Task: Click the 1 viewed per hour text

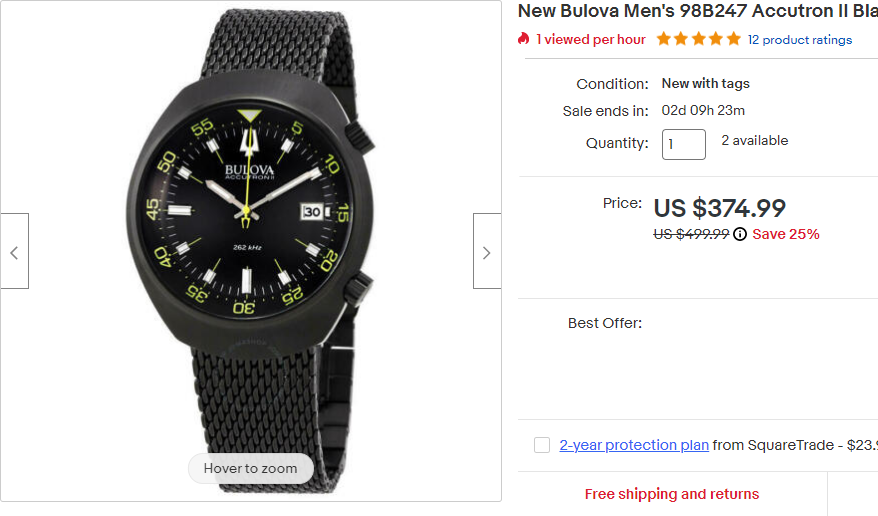Action: [x=591, y=40]
